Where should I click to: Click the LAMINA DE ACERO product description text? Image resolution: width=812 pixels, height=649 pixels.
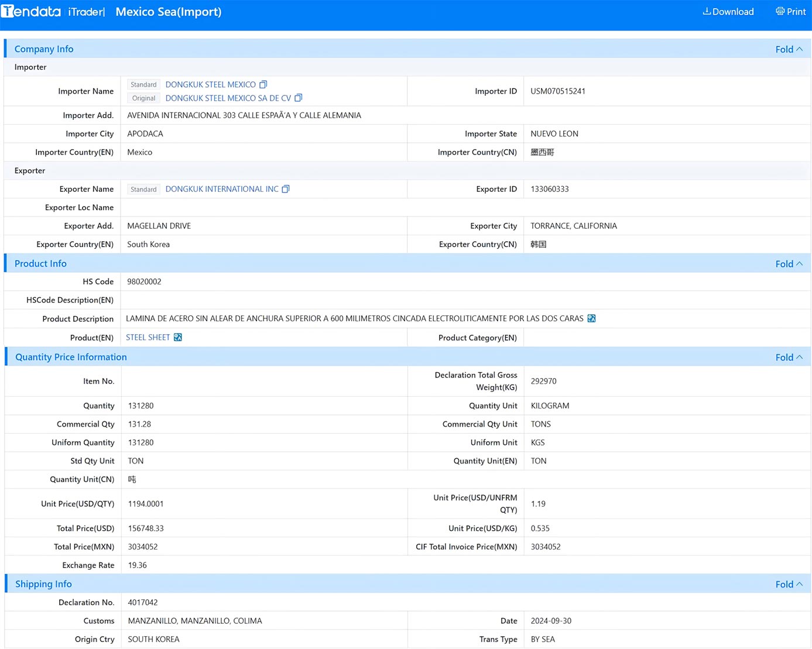click(x=355, y=318)
